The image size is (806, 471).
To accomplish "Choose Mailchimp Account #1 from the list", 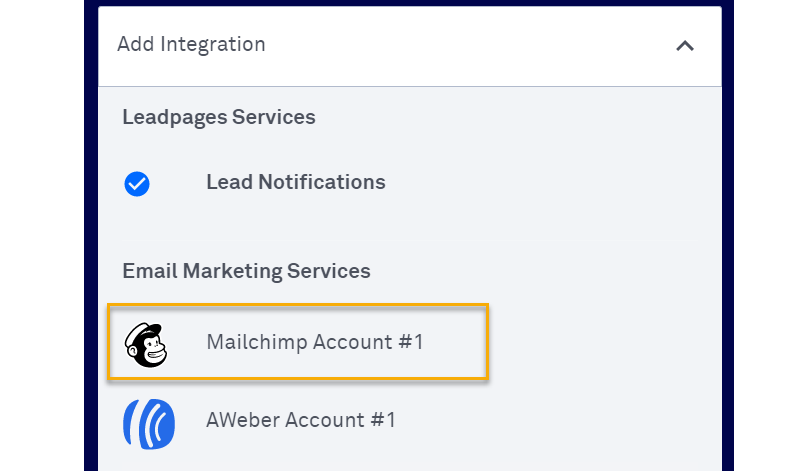I will 315,342.
